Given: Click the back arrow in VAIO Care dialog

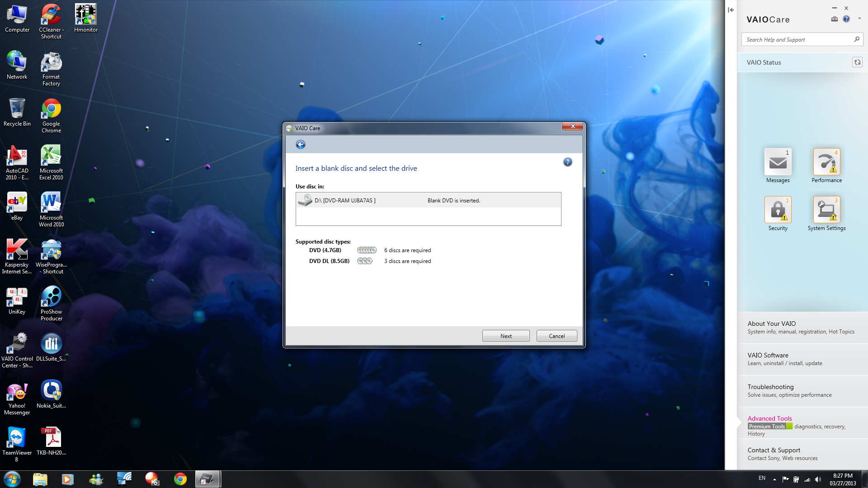Looking at the screenshot, I should [x=301, y=145].
